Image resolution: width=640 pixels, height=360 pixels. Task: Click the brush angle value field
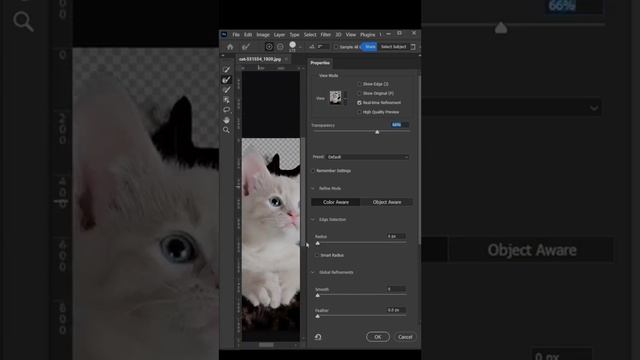tap(323, 47)
